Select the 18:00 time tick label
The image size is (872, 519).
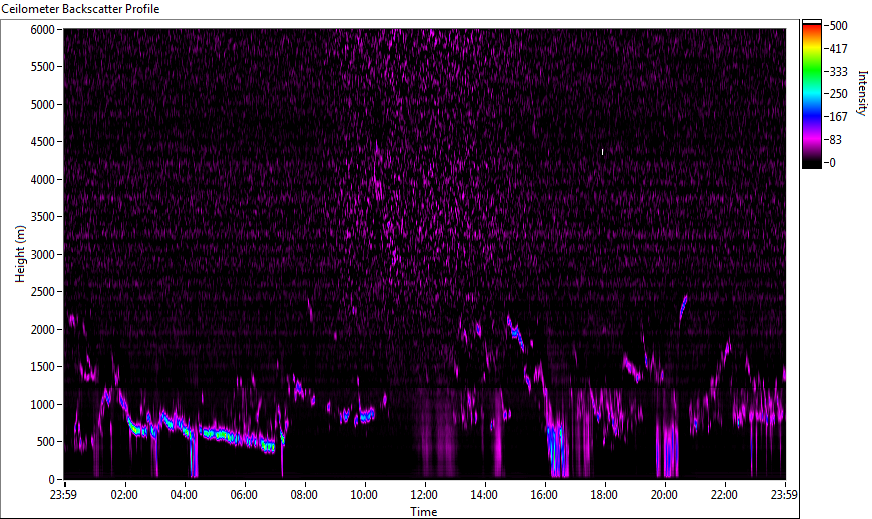tap(605, 495)
